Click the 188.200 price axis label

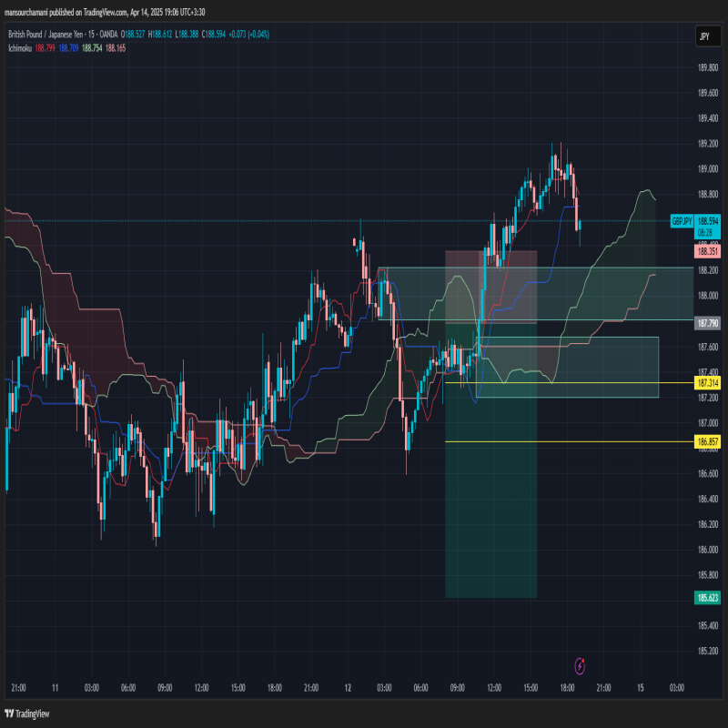708,270
